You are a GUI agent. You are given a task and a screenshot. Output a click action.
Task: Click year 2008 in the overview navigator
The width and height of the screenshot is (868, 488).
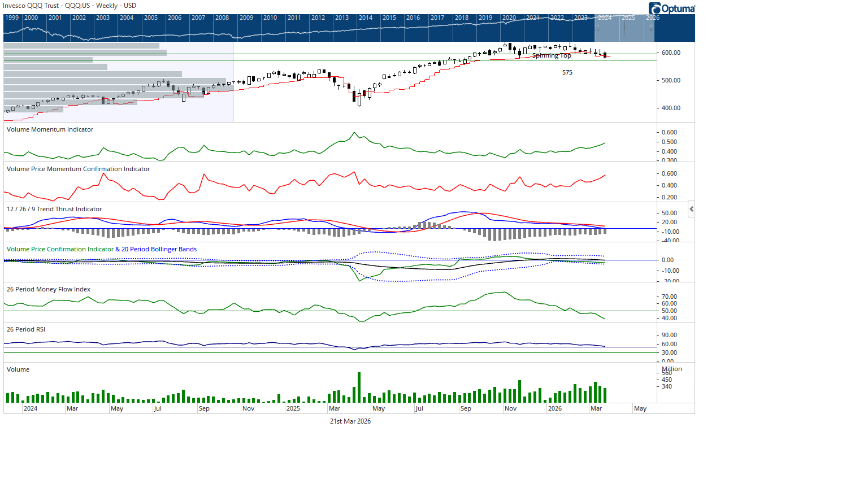pos(222,18)
